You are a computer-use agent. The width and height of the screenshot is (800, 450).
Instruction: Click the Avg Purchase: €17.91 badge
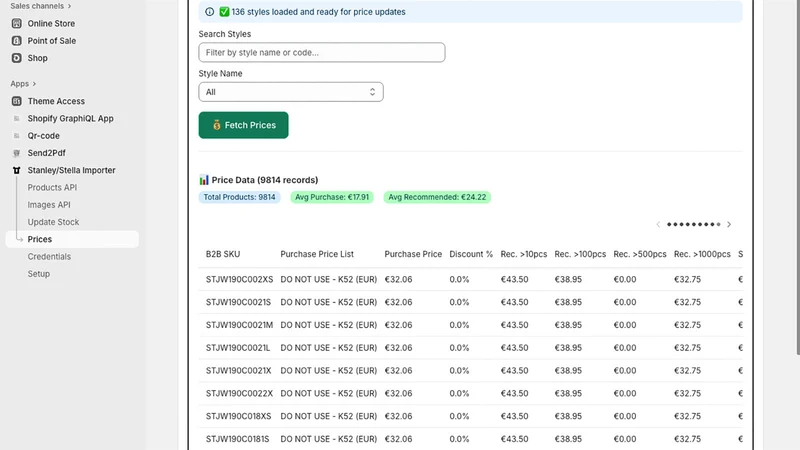click(332, 197)
